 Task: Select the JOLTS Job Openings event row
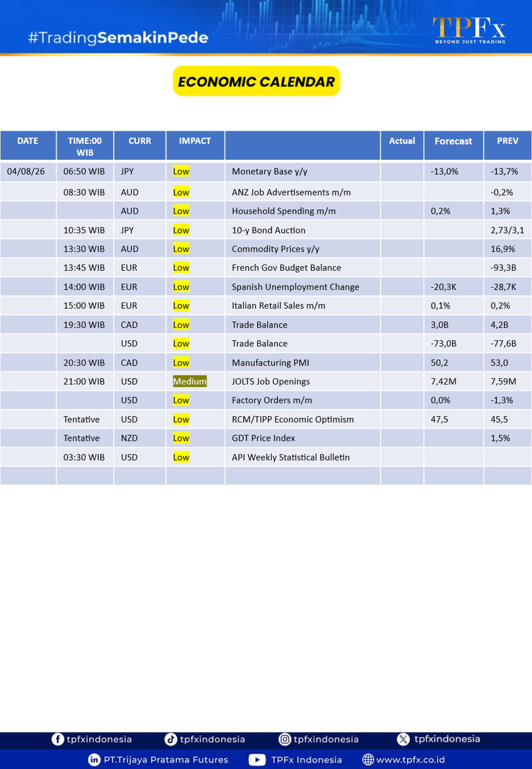(266, 381)
